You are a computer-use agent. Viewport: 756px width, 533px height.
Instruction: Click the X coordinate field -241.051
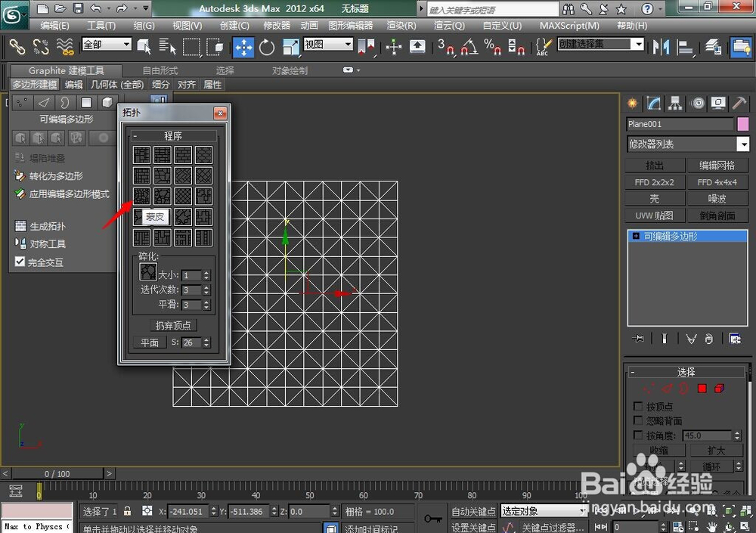tap(188, 511)
